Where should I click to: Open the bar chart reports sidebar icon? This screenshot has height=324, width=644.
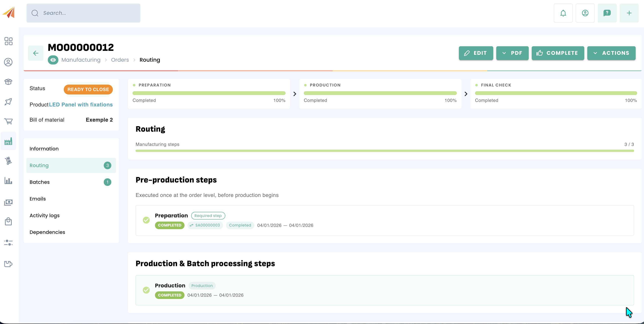click(9, 181)
